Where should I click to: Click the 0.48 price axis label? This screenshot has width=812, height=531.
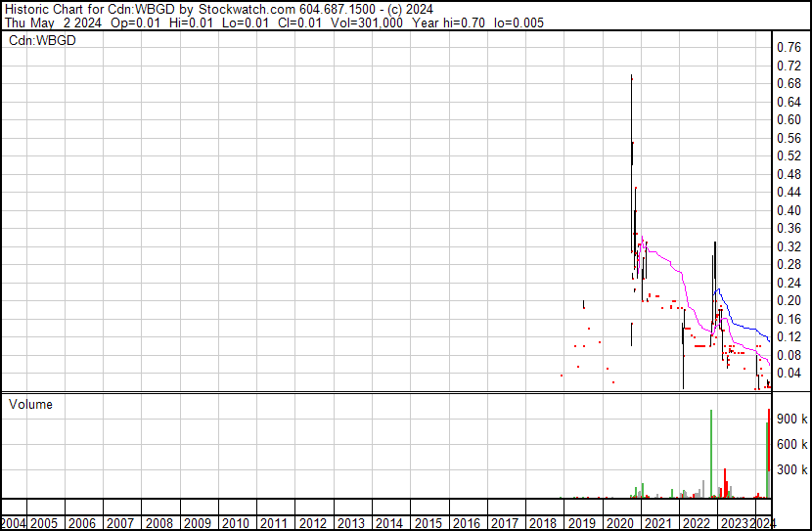coord(789,174)
